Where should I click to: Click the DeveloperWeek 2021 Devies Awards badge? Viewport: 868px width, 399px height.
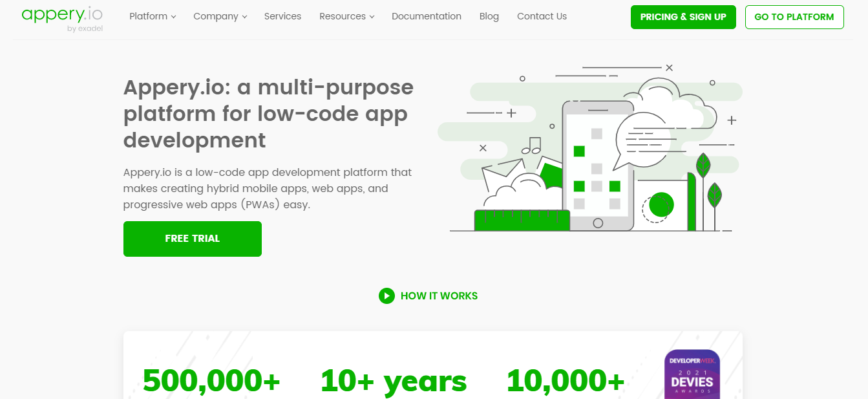pyautogui.click(x=692, y=374)
